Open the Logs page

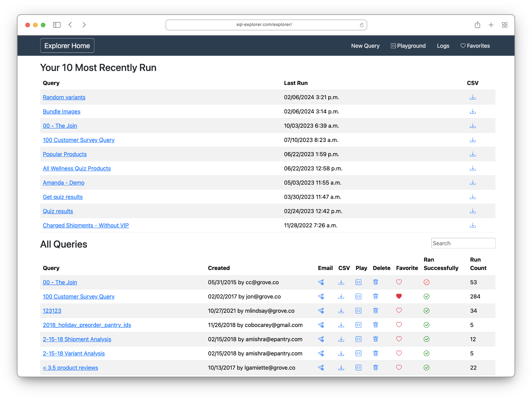(x=443, y=46)
